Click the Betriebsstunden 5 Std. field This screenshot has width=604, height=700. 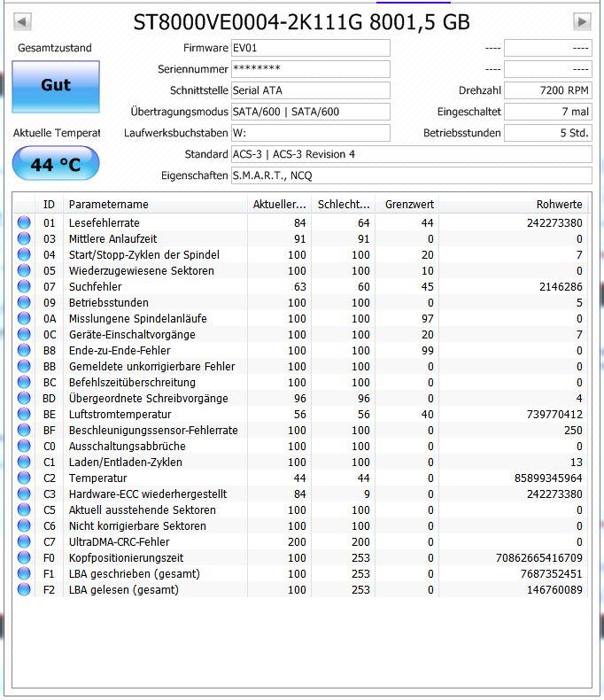[x=548, y=133]
